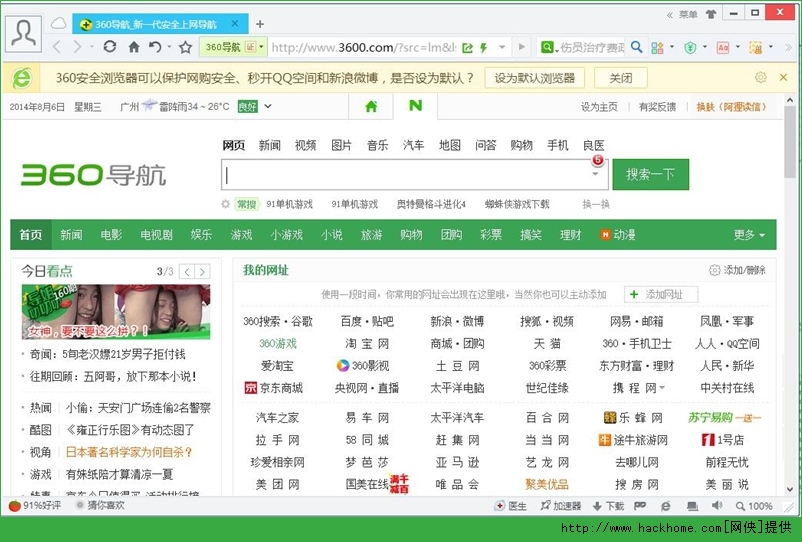This screenshot has width=802, height=542.
Task: Click the address bar URL field
Action: (x=363, y=48)
